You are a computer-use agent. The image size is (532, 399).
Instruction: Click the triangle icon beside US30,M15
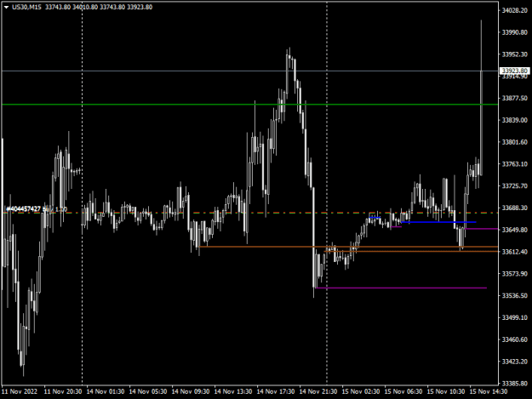coord(6,7)
